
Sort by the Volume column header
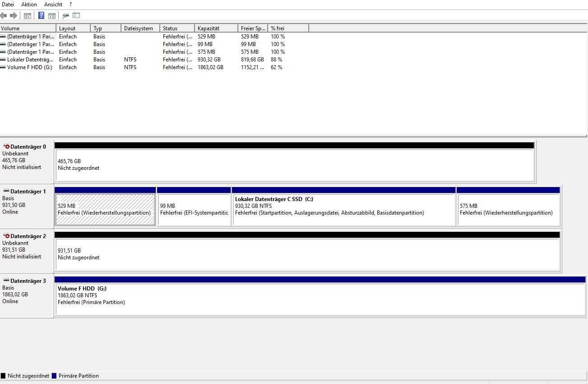[28, 28]
